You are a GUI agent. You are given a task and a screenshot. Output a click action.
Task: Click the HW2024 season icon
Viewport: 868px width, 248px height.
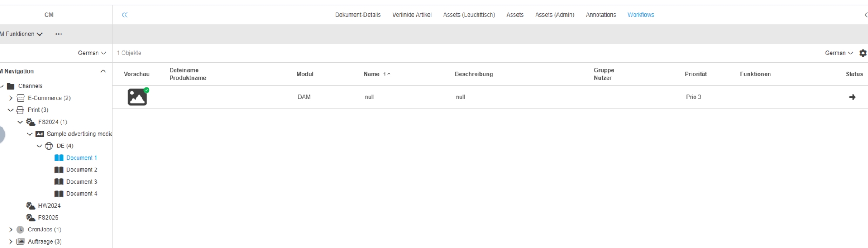tap(30, 205)
